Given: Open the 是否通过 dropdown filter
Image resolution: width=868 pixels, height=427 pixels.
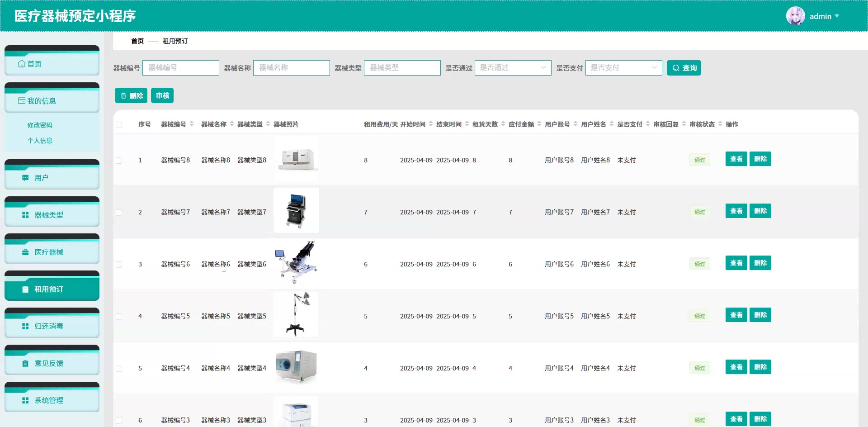Looking at the screenshot, I should (513, 68).
